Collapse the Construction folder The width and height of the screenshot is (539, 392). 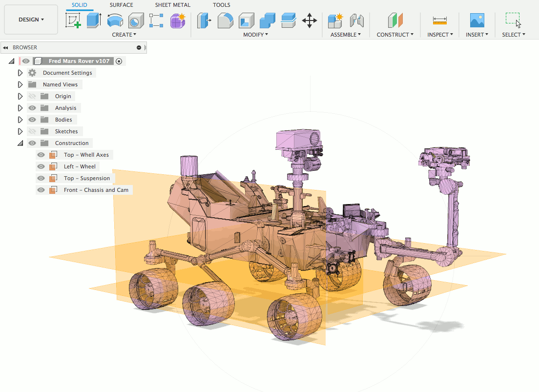coord(21,143)
